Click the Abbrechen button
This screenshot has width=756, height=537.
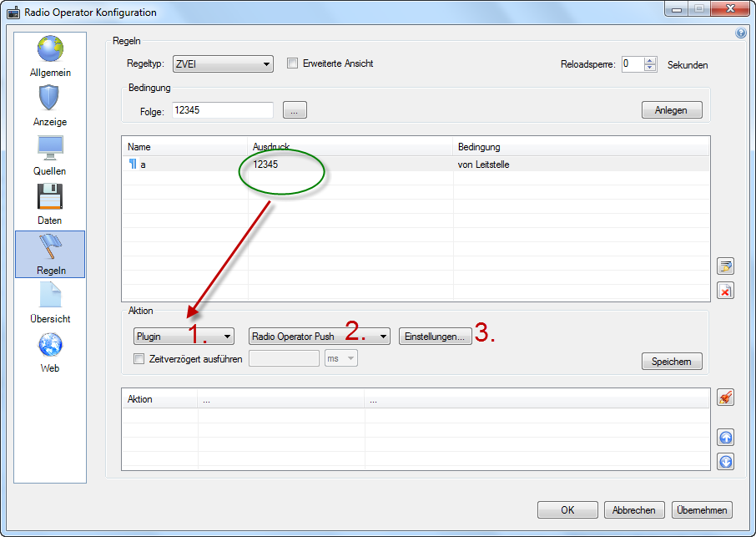coord(634,510)
